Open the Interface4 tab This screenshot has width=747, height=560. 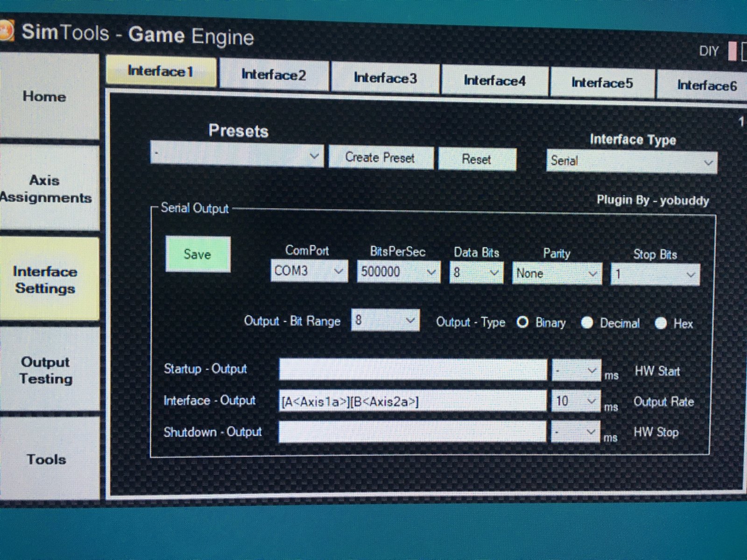click(495, 81)
